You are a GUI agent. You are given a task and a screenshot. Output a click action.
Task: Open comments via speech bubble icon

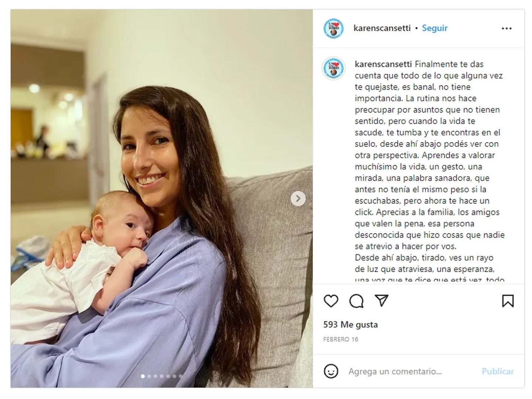point(356,301)
